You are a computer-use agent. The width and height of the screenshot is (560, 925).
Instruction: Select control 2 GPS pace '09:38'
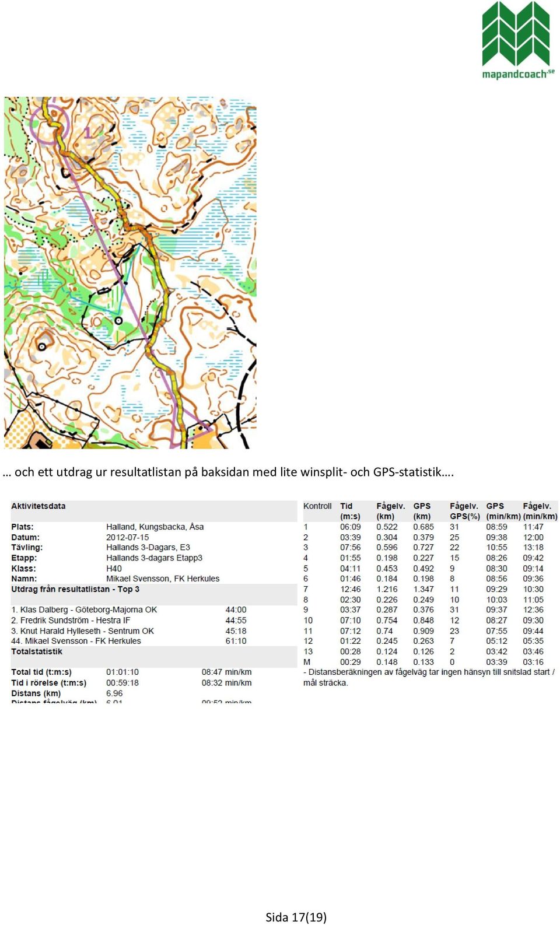(496, 537)
